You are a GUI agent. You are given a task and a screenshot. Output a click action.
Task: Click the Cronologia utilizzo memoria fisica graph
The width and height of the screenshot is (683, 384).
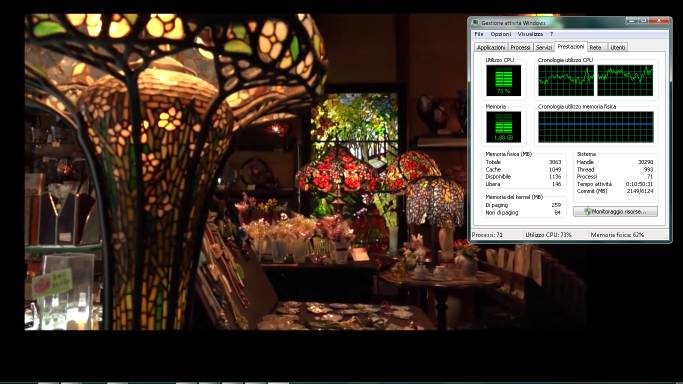tap(596, 127)
